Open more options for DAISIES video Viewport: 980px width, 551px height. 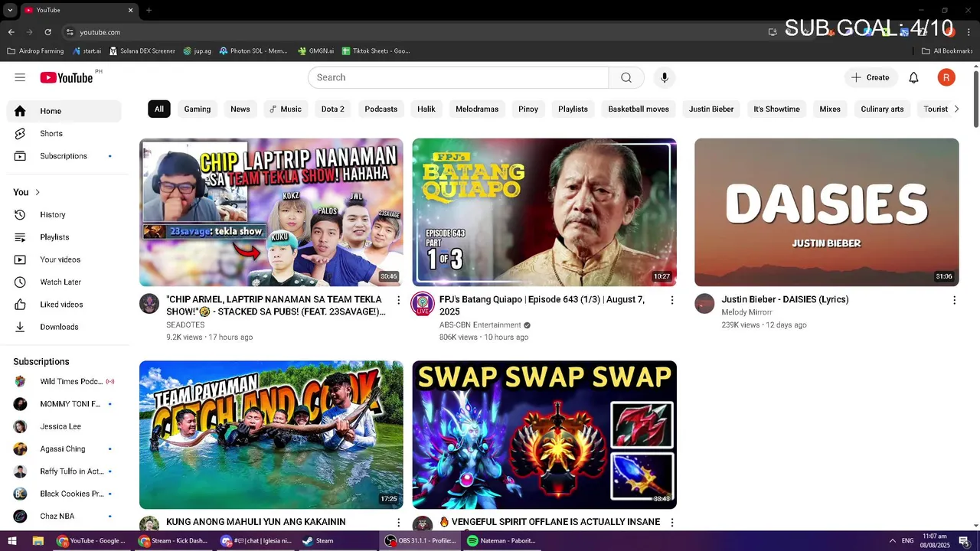click(954, 300)
